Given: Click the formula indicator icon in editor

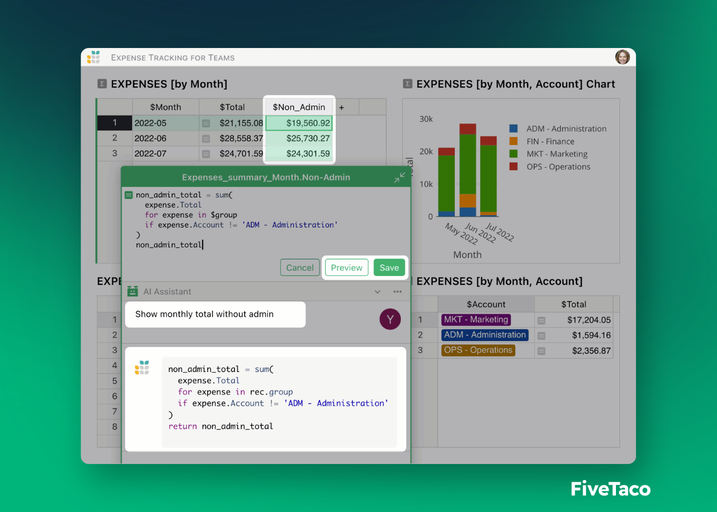Looking at the screenshot, I should click(129, 195).
